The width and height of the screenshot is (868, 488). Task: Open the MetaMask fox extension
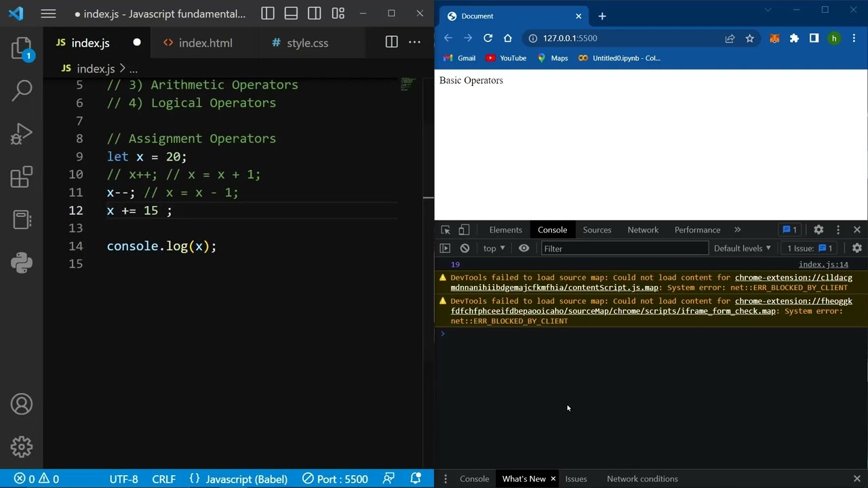[x=774, y=39]
